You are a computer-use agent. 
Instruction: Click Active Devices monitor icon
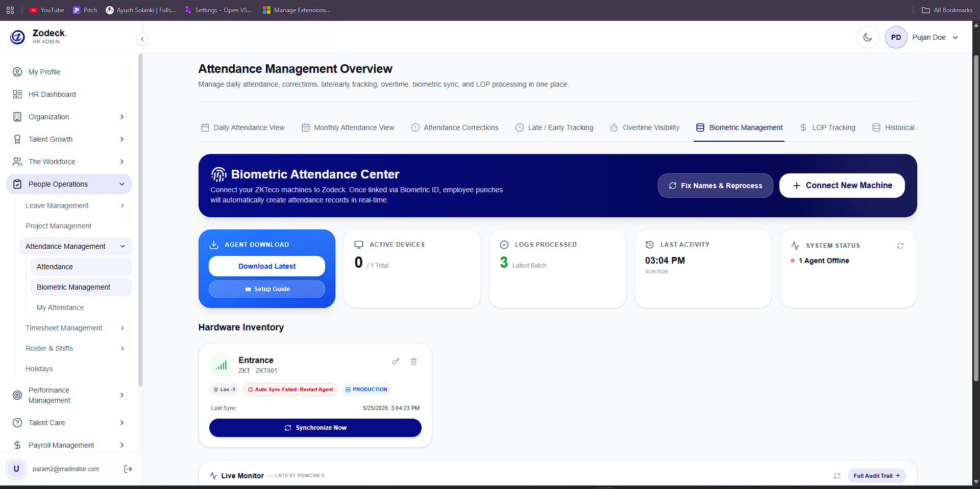click(359, 245)
